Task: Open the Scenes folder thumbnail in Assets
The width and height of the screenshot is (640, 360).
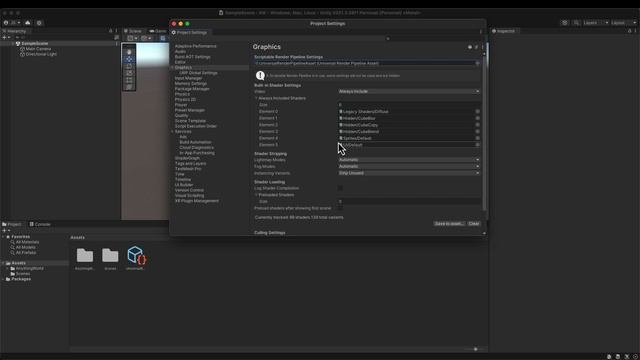Action: [110, 256]
